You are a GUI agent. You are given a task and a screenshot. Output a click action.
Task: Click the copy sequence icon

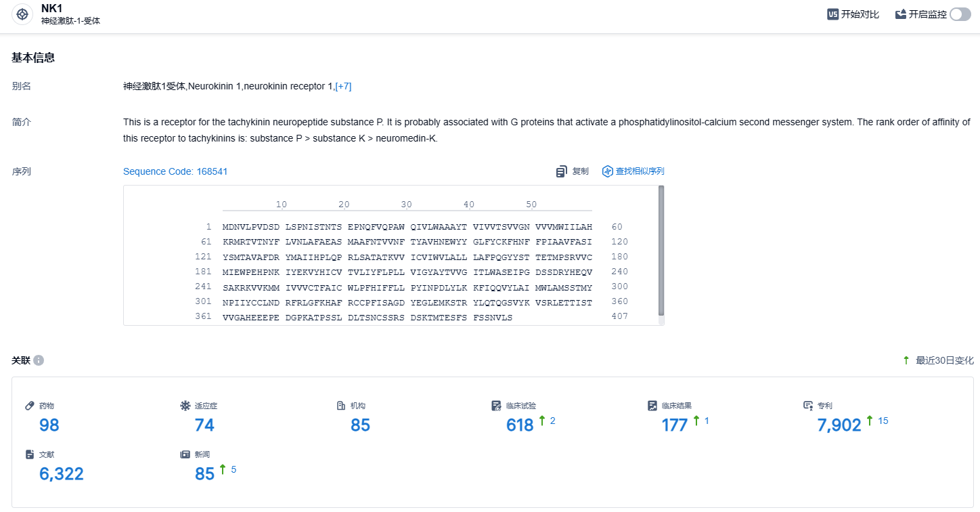tap(561, 171)
